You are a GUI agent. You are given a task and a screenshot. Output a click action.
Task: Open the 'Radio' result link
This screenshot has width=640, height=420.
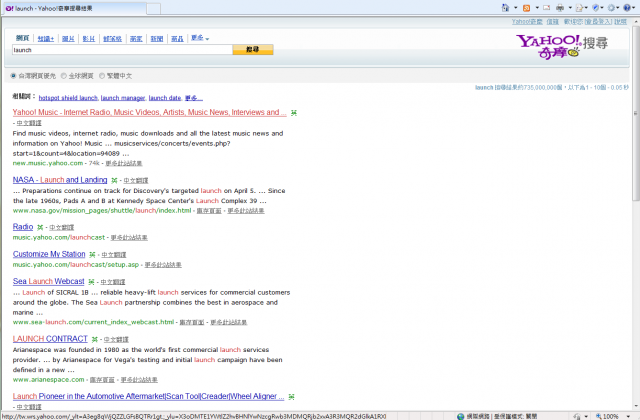pyautogui.click(x=23, y=227)
